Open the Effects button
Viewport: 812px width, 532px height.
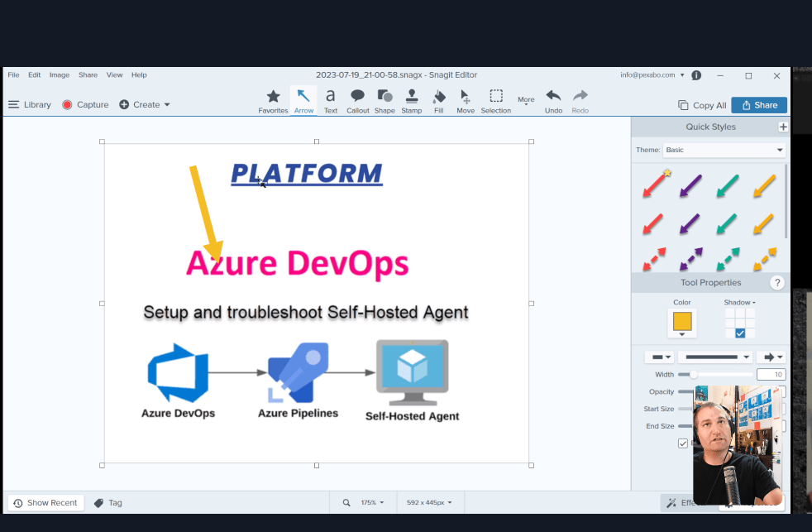pos(678,502)
